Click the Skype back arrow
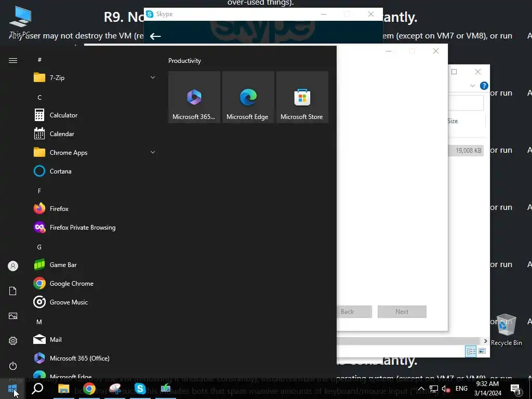 coord(155,36)
